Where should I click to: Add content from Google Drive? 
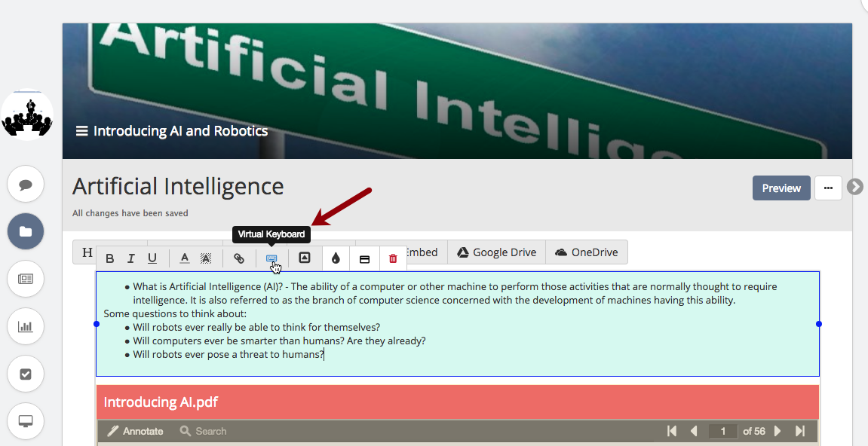(496, 252)
